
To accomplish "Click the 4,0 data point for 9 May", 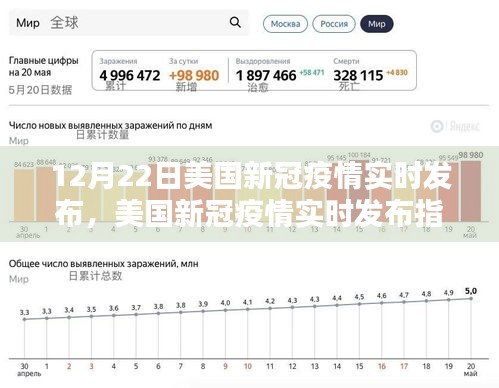I will click(225, 310).
